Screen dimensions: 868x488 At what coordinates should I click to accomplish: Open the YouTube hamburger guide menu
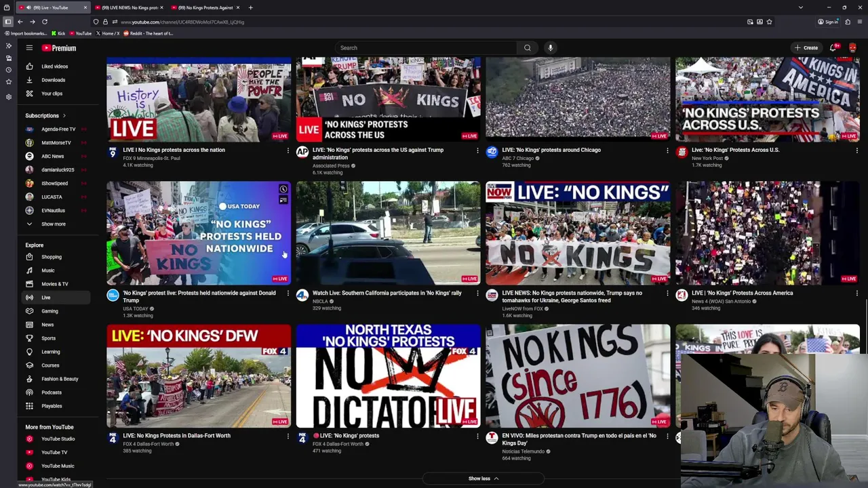[x=29, y=48]
